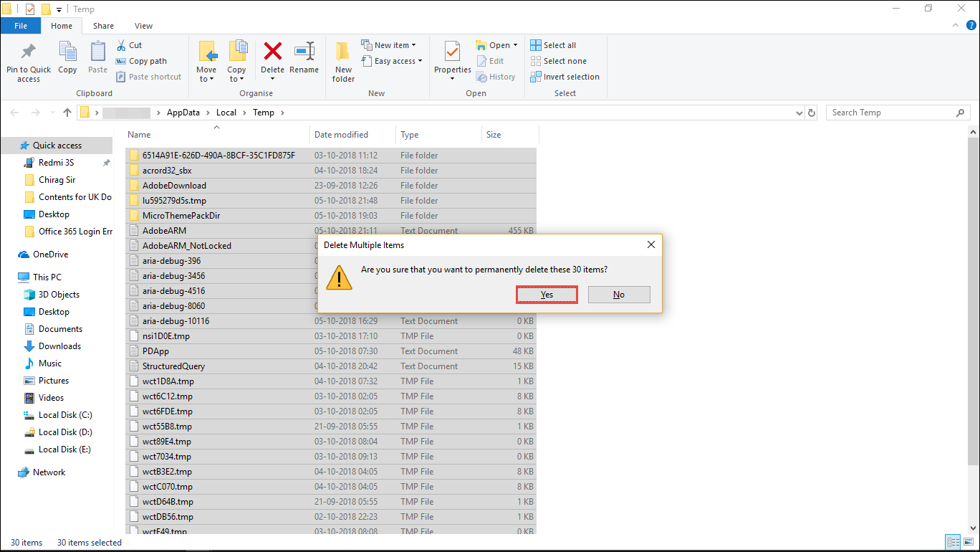
Task: Select the AdobeDownload folder row
Action: [331, 186]
